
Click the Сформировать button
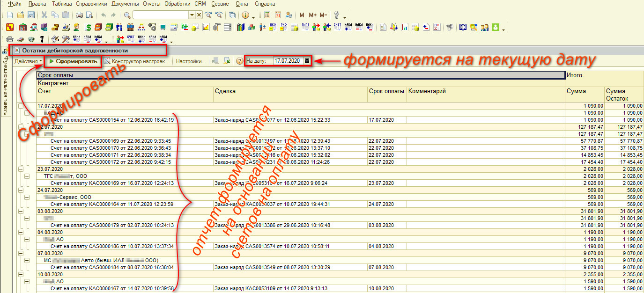pyautogui.click(x=73, y=61)
